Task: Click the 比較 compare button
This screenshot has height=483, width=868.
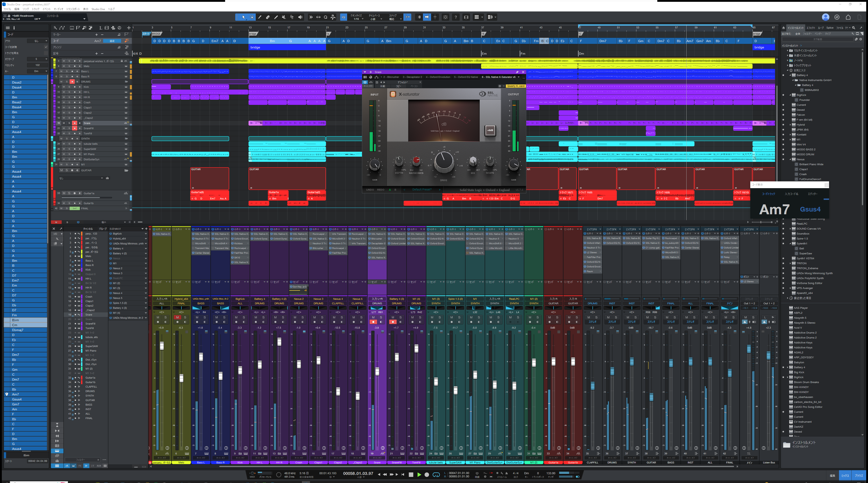Action: click(382, 86)
